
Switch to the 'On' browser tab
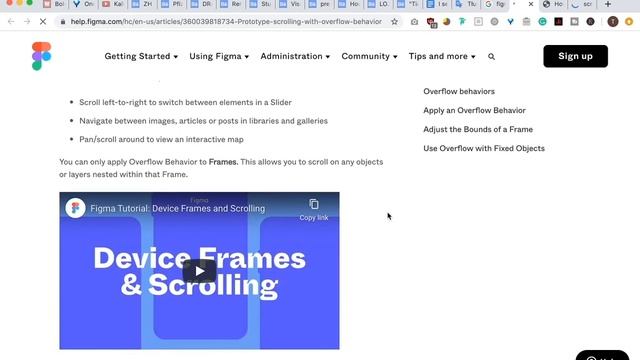(84, 4)
